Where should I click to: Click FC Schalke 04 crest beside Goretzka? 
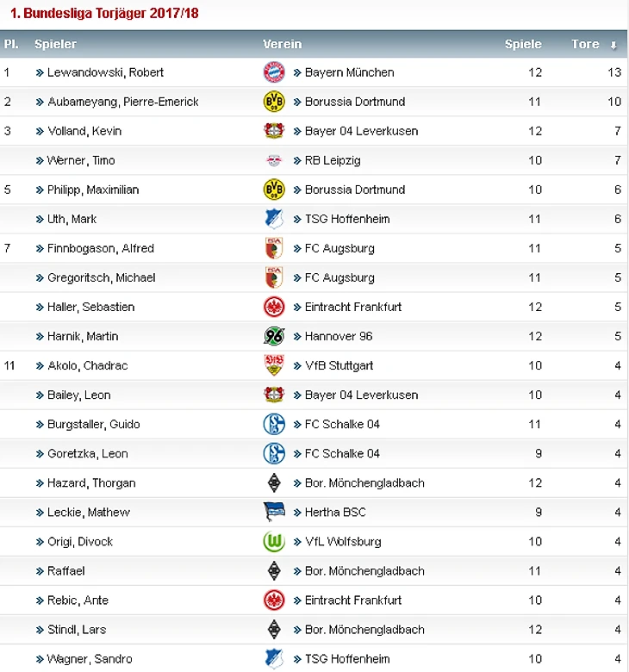[x=274, y=453]
